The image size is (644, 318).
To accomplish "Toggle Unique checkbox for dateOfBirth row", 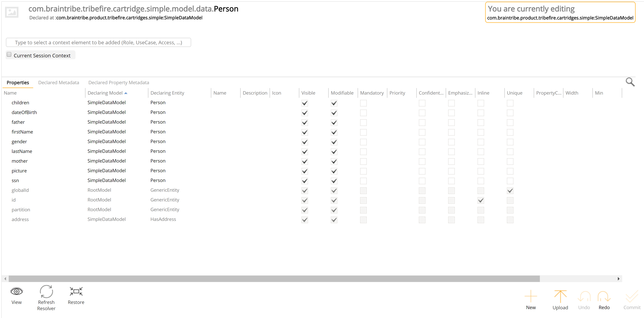I will tap(510, 113).
